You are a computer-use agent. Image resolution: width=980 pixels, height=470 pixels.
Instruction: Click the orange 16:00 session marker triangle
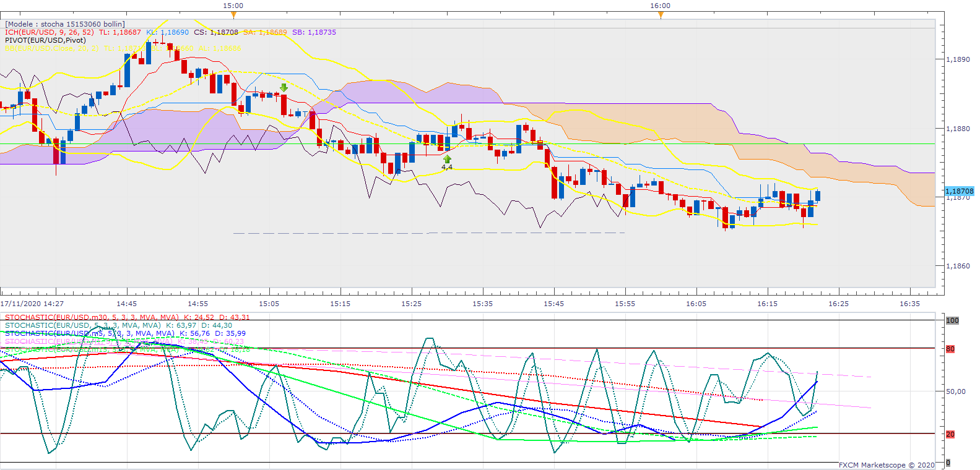click(661, 15)
